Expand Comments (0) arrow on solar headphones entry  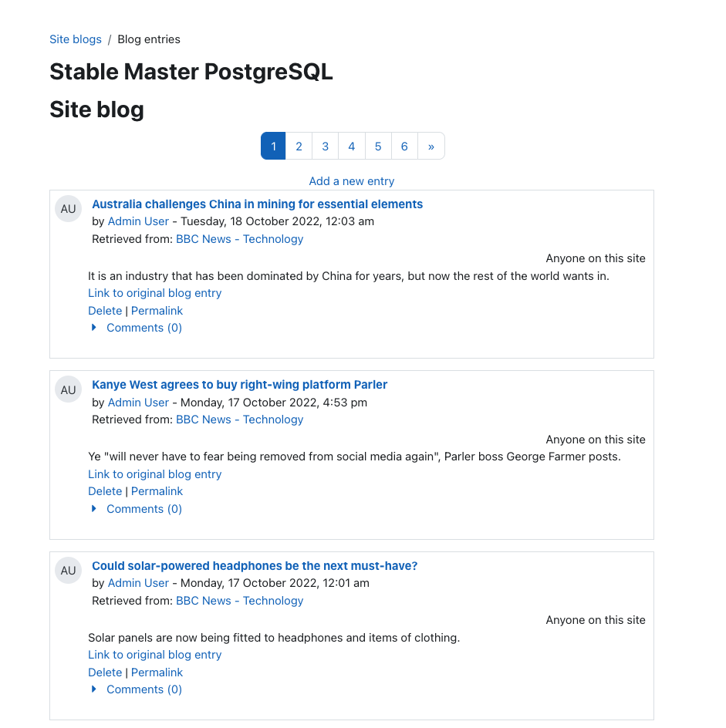click(x=94, y=689)
